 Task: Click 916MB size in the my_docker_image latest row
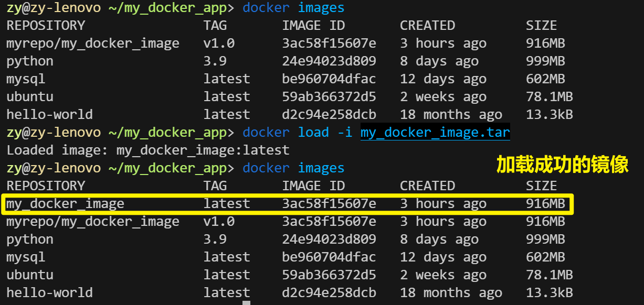pos(545,204)
